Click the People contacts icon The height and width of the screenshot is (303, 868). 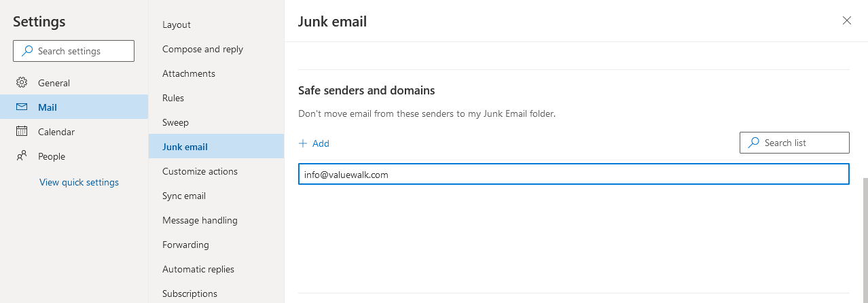coord(22,156)
